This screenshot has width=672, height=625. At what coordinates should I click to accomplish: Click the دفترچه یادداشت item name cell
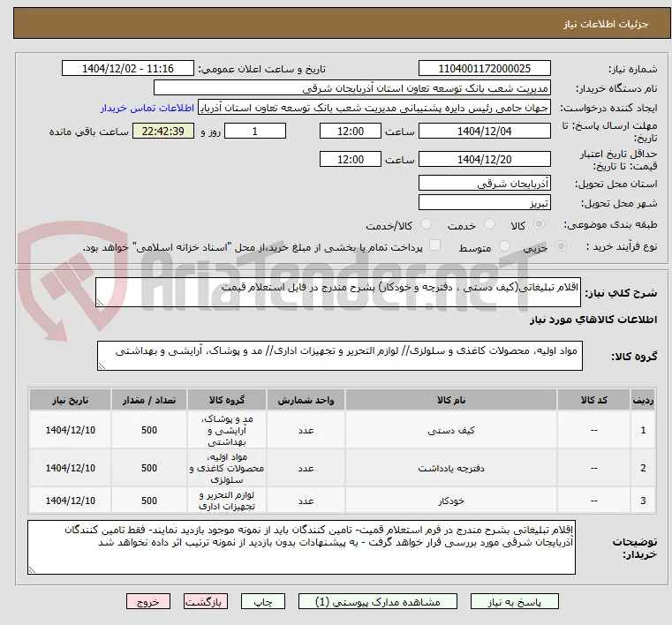(x=451, y=468)
